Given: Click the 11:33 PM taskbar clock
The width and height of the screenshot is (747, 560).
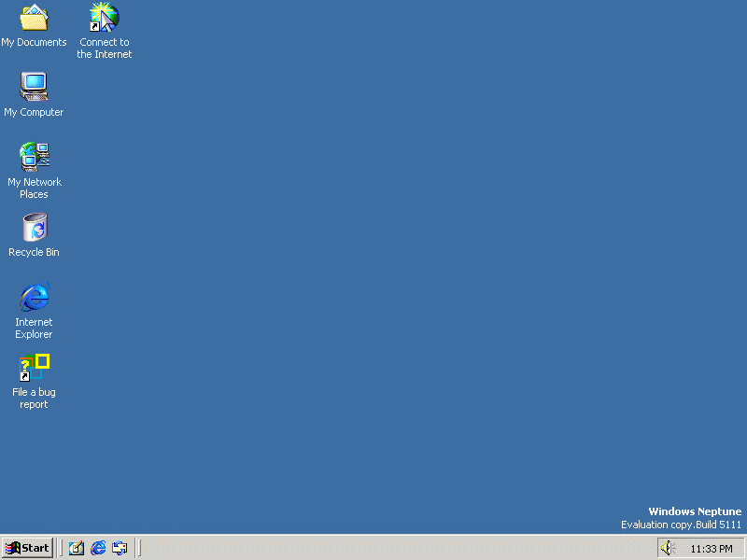Looking at the screenshot, I should point(712,549).
